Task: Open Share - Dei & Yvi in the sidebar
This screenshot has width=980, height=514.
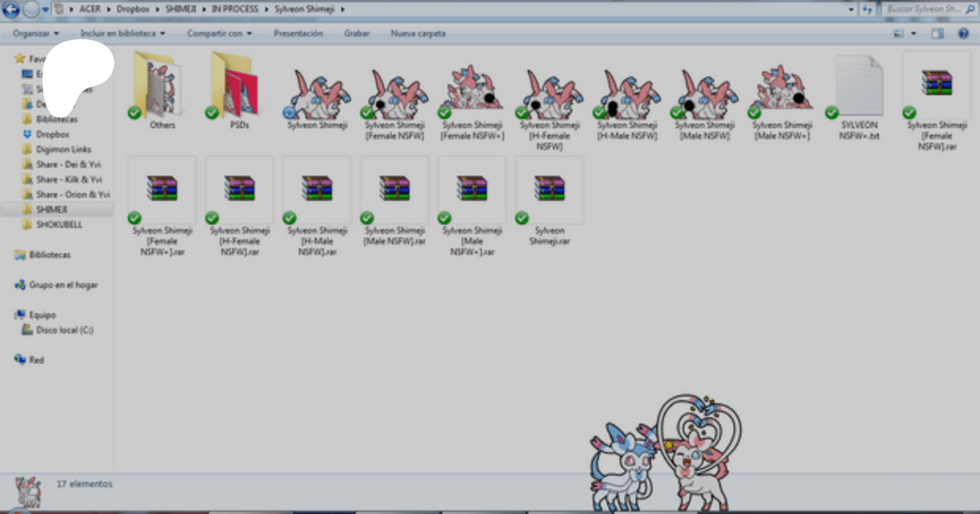Action: click(68, 164)
